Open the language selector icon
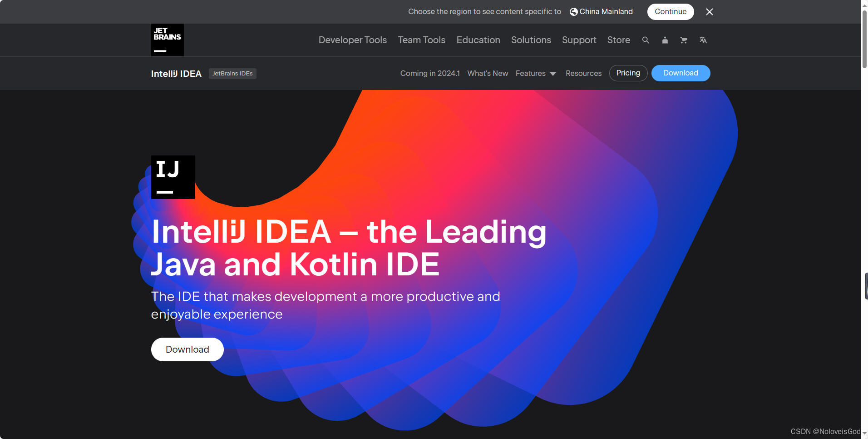 tap(703, 40)
